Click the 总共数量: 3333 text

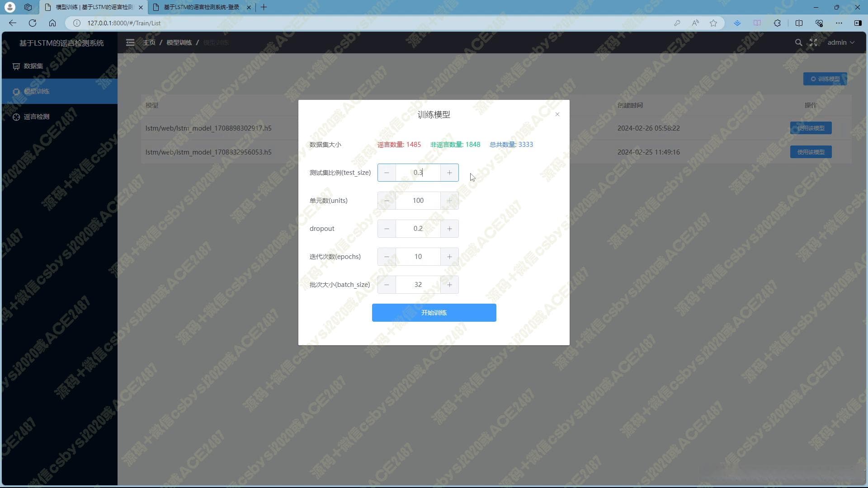tap(511, 145)
